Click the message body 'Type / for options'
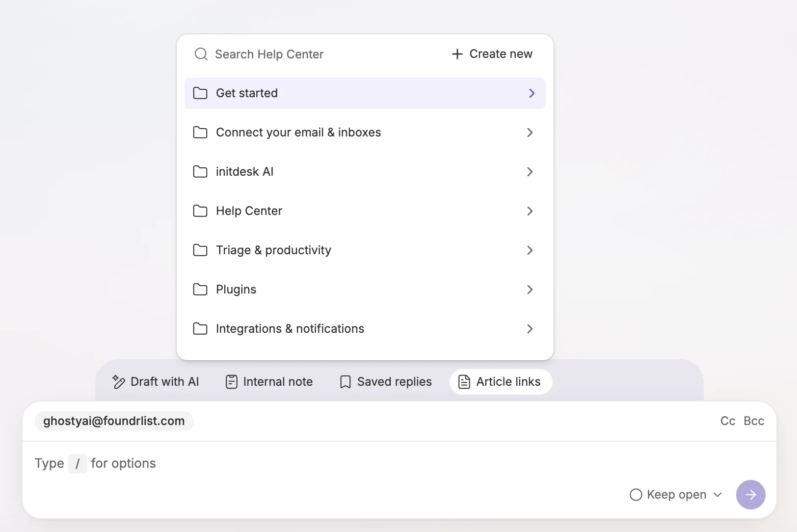 (x=95, y=463)
